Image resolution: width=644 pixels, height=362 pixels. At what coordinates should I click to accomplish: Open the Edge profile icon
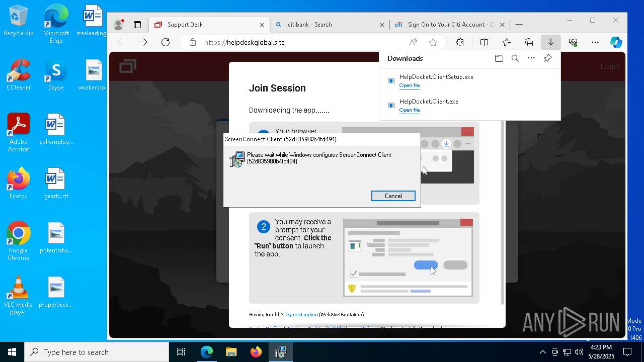coord(118,24)
